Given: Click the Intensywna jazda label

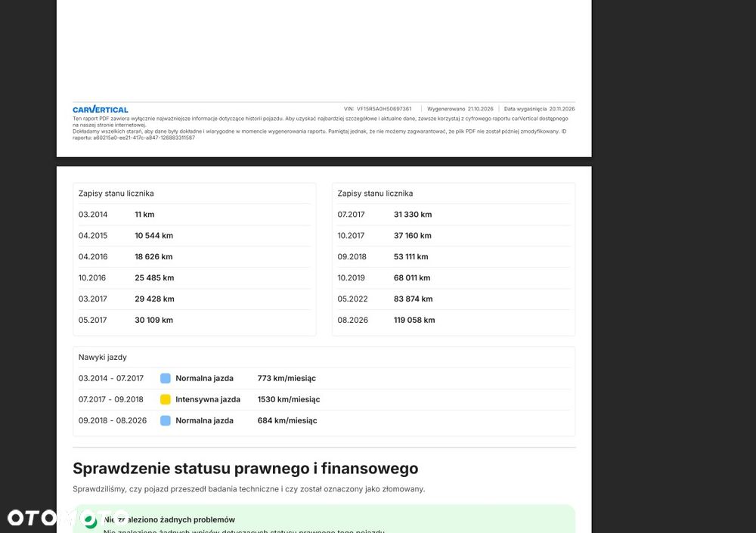Looking at the screenshot, I should coord(208,400).
